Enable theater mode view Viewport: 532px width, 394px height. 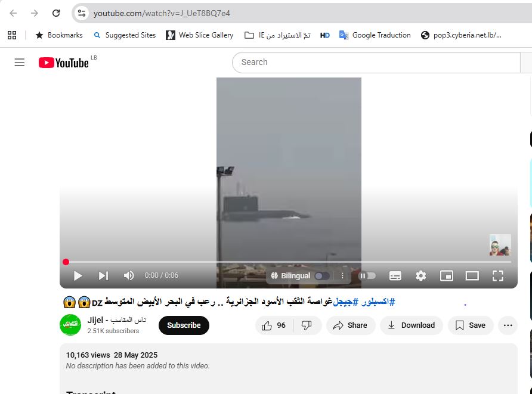coord(472,275)
